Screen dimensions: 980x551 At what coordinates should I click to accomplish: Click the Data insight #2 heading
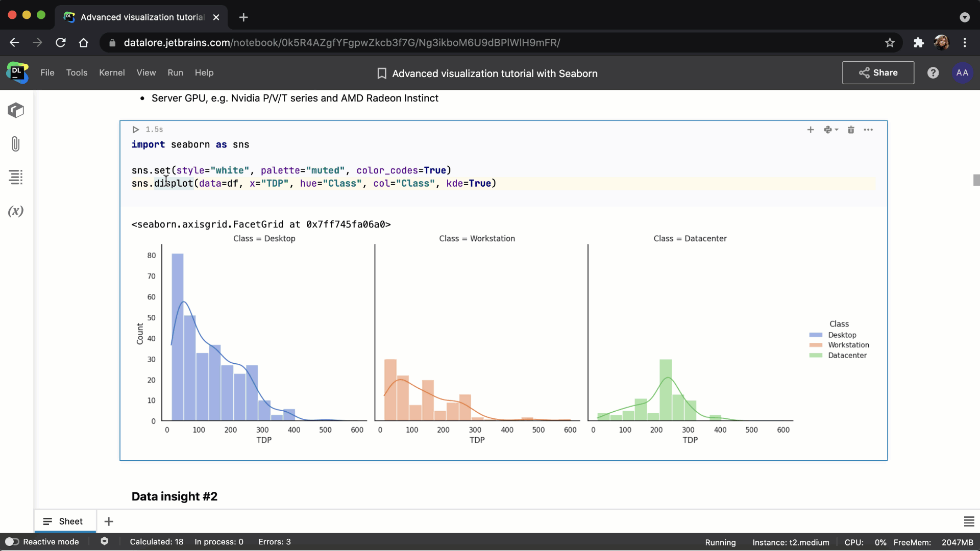(x=175, y=496)
